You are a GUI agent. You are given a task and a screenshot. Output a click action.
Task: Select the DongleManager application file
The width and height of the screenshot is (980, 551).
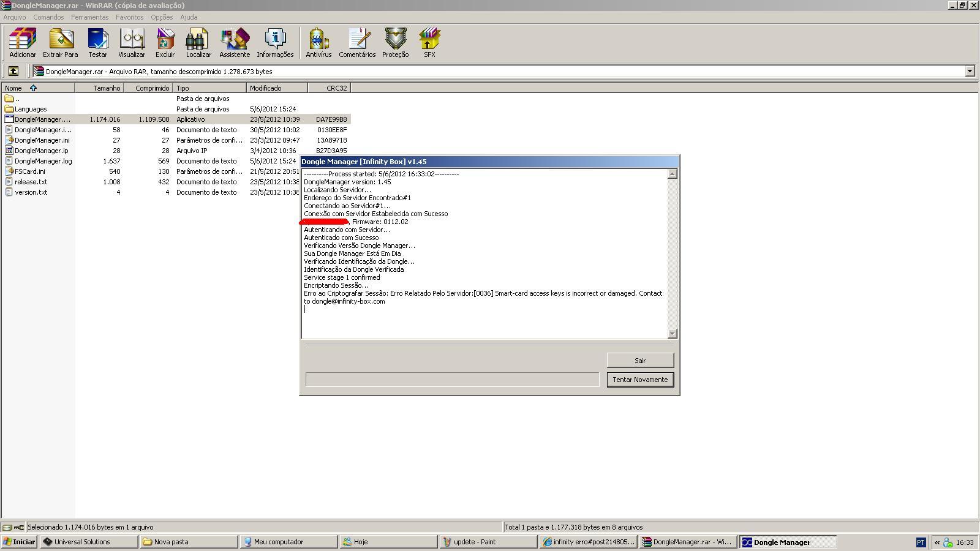37,119
